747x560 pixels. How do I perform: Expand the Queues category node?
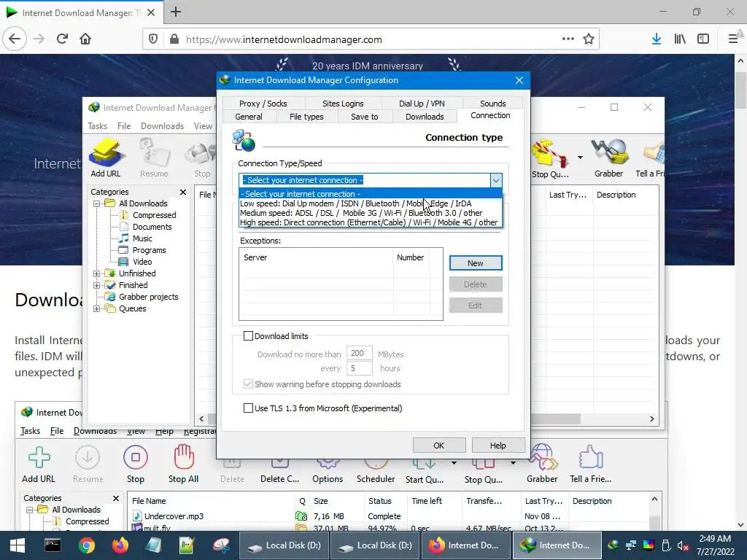click(96, 308)
